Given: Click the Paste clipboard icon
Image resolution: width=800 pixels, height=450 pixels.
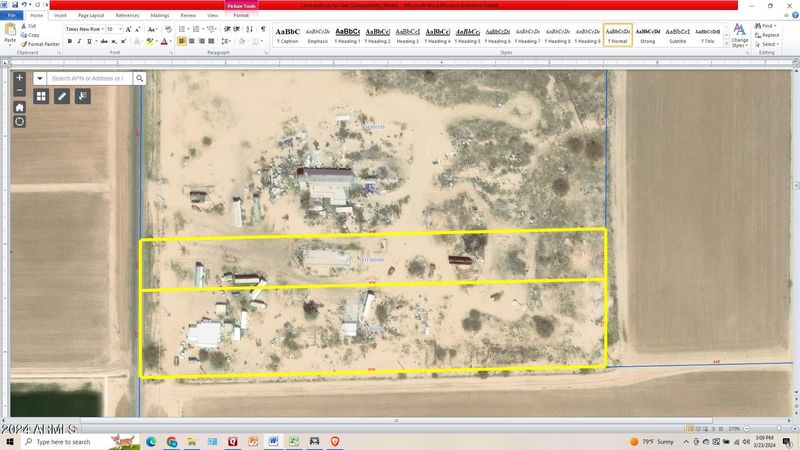Looking at the screenshot, I should (10, 34).
